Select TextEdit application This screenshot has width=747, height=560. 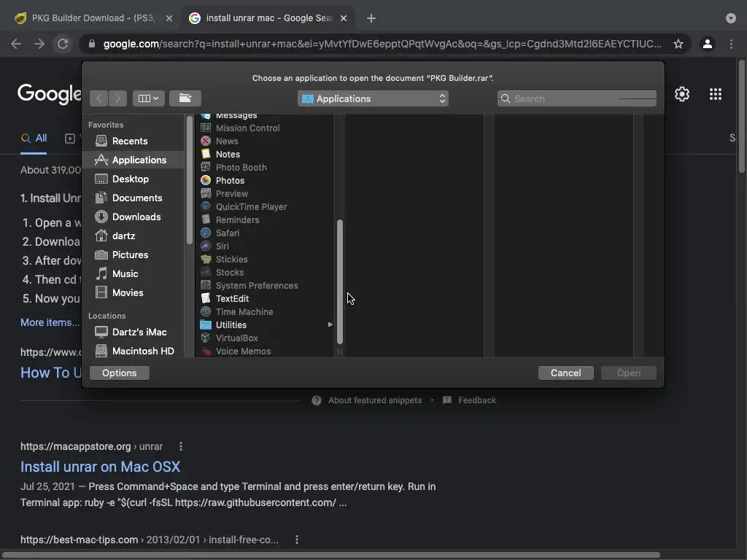[266, 298]
